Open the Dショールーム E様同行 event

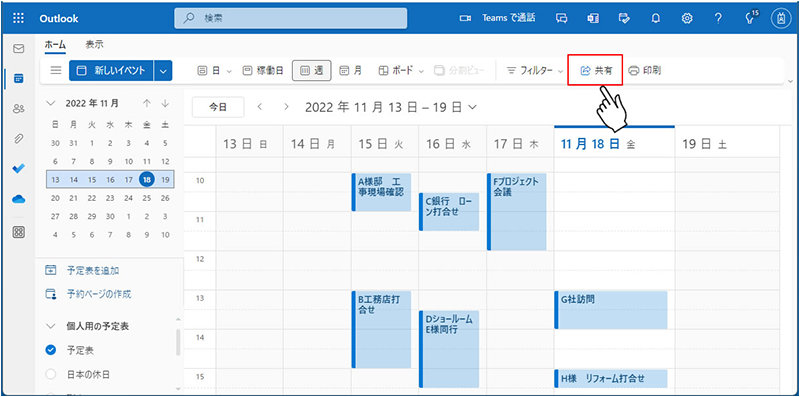click(449, 349)
